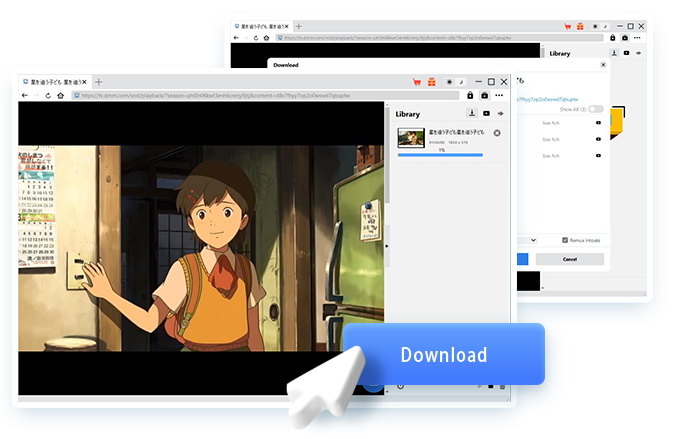
Task: Click the large blue Download button
Action: point(444,354)
